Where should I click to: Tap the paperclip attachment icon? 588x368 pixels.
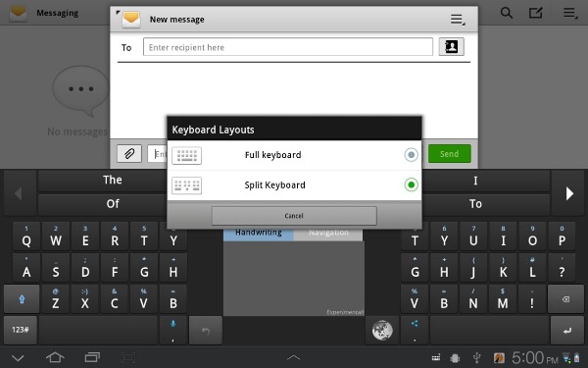pos(129,154)
